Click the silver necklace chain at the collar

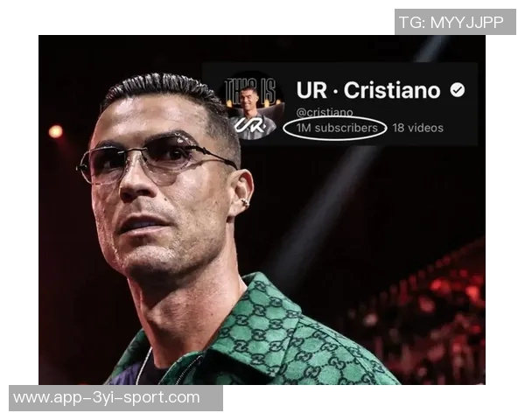(x=144, y=365)
